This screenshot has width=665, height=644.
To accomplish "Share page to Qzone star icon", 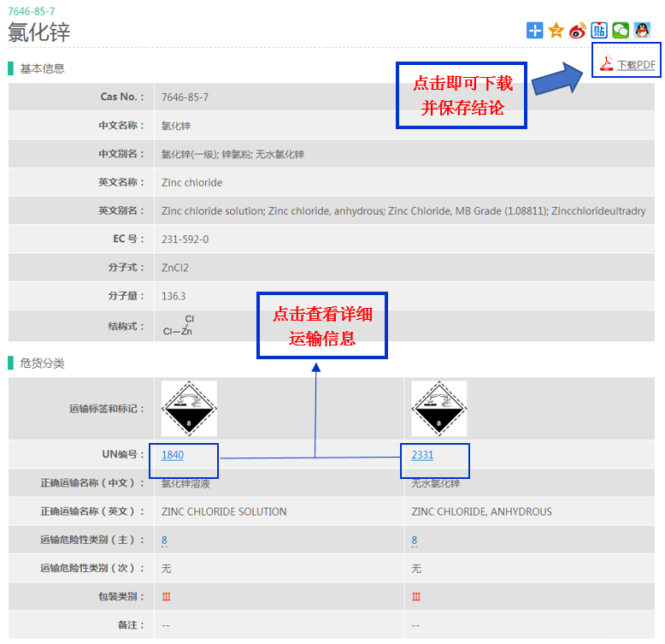I will tap(556, 31).
